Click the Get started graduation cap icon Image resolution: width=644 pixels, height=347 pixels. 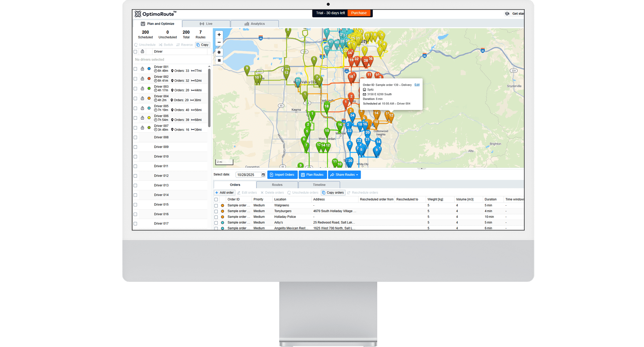[507, 13]
